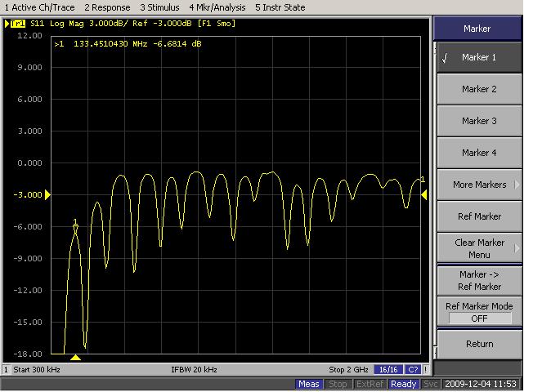The image size is (560, 392).
Task: Click the Ready status indicator
Action: pyautogui.click(x=404, y=384)
